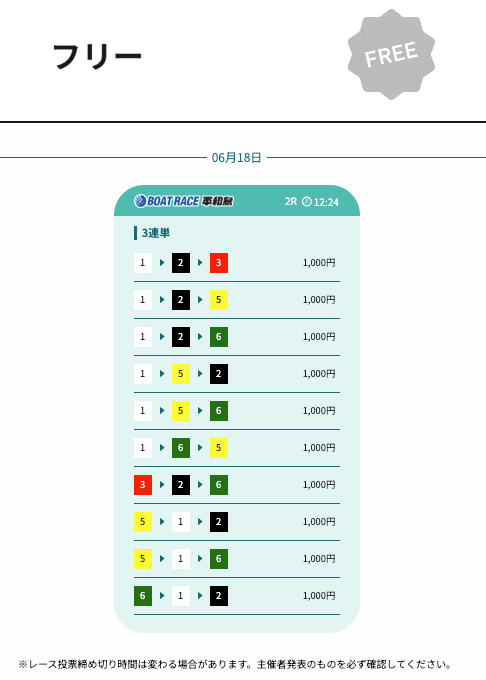
Task: Click the green 6 box in 1-2-6 row
Action: [219, 337]
